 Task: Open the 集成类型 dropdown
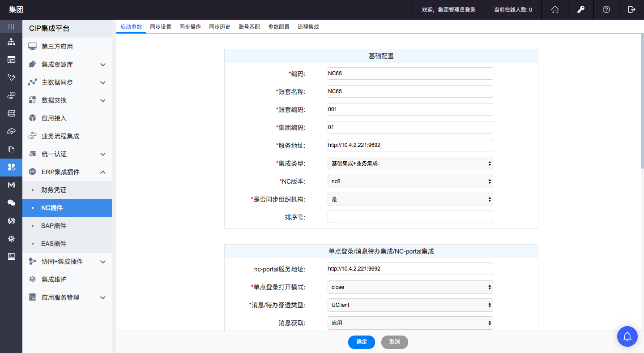(x=410, y=164)
